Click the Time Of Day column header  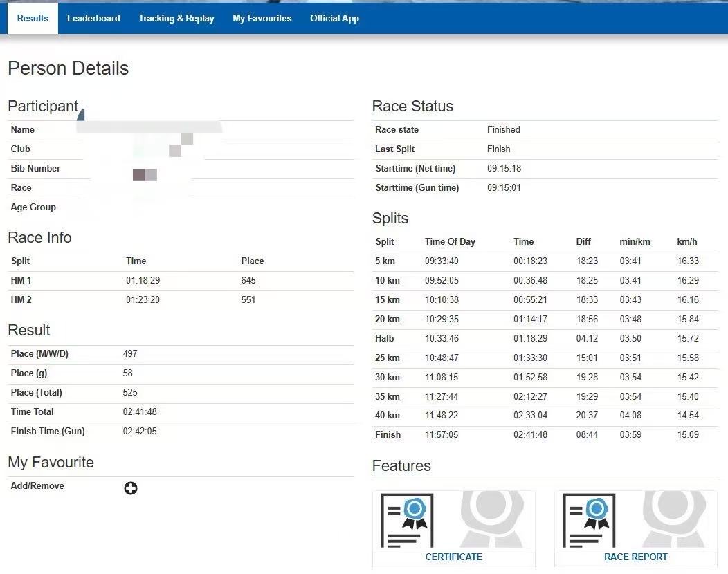450,241
